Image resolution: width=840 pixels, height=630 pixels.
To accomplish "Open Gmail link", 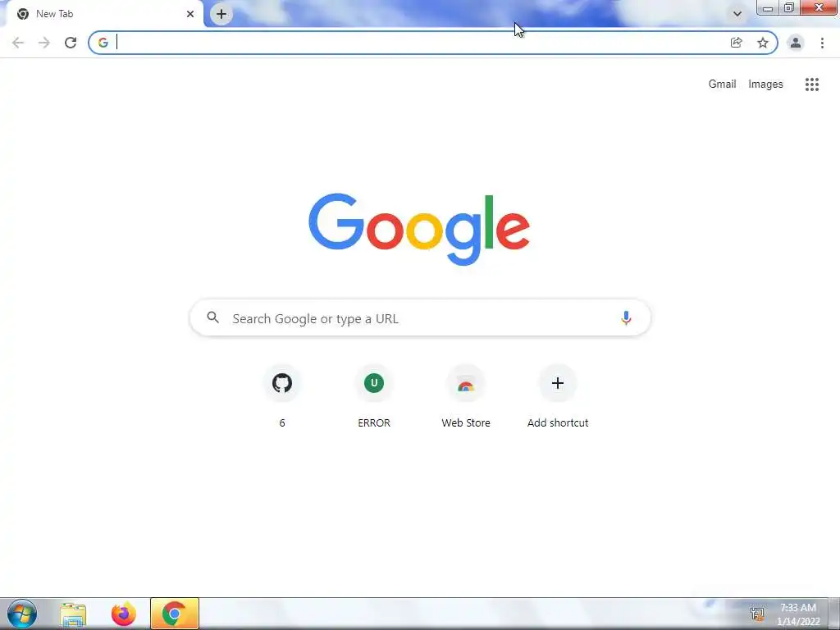I will (722, 84).
